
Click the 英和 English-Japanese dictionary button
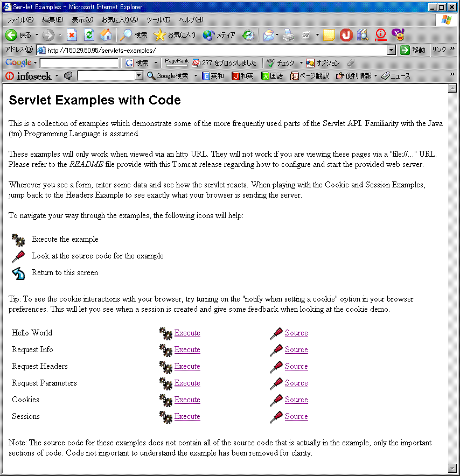(213, 75)
